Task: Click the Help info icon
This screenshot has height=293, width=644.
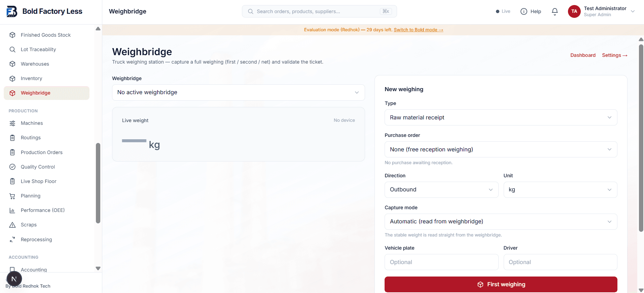Action: click(x=524, y=11)
